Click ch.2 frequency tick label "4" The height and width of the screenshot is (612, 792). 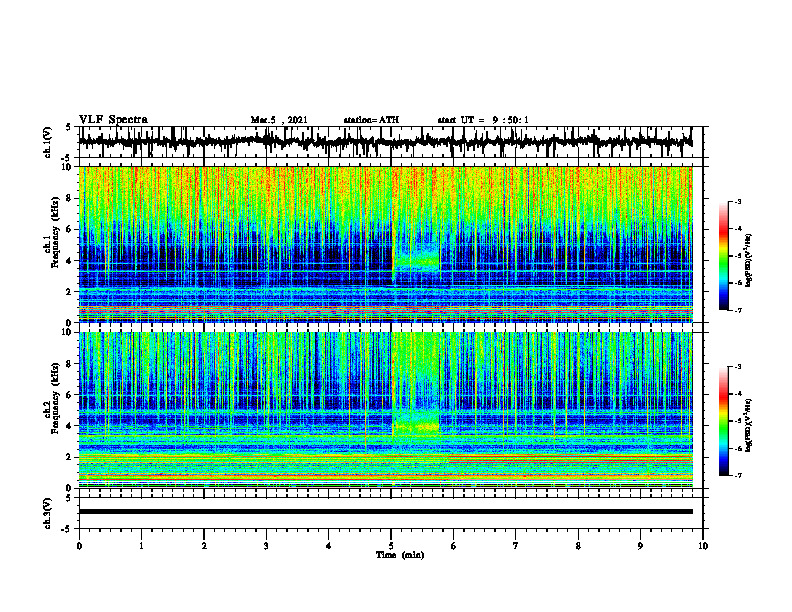tap(71, 426)
